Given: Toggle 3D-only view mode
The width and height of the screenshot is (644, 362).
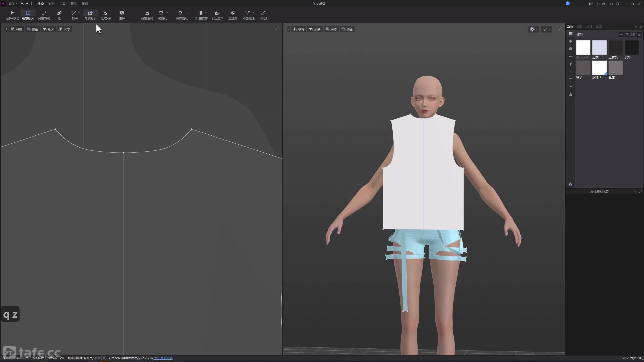Looking at the screenshot, I should [x=611, y=4].
